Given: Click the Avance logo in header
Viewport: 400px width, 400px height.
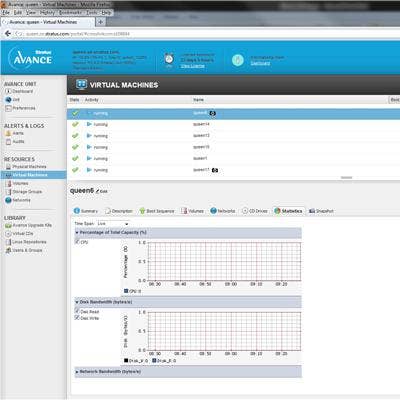Looking at the screenshot, I should (31, 58).
